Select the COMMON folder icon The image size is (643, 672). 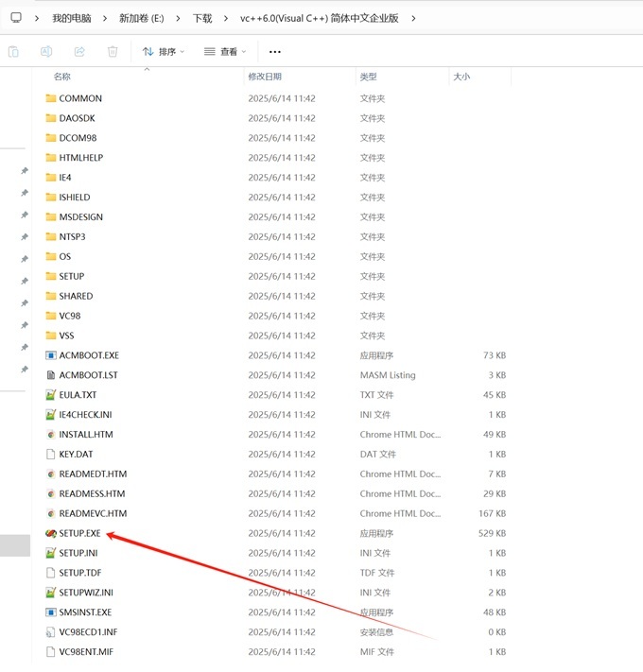pos(51,98)
